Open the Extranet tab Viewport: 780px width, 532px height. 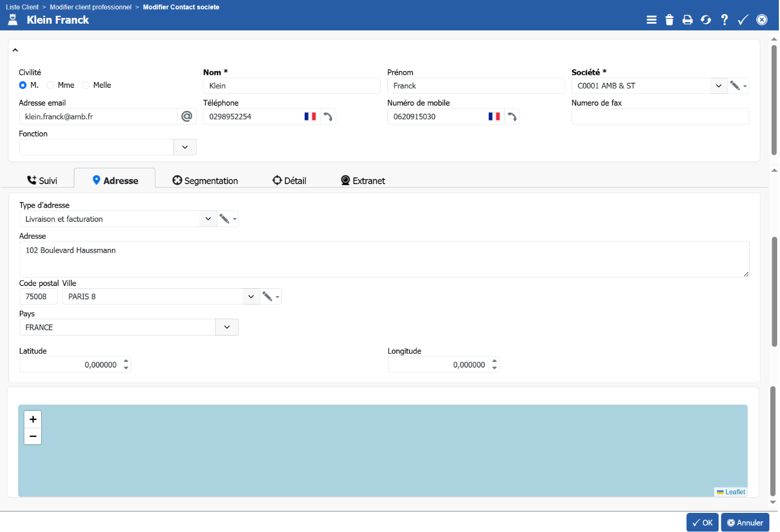click(363, 181)
